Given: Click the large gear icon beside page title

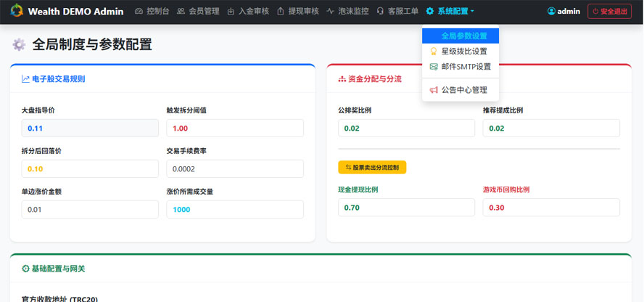Looking at the screenshot, I should coord(19,44).
